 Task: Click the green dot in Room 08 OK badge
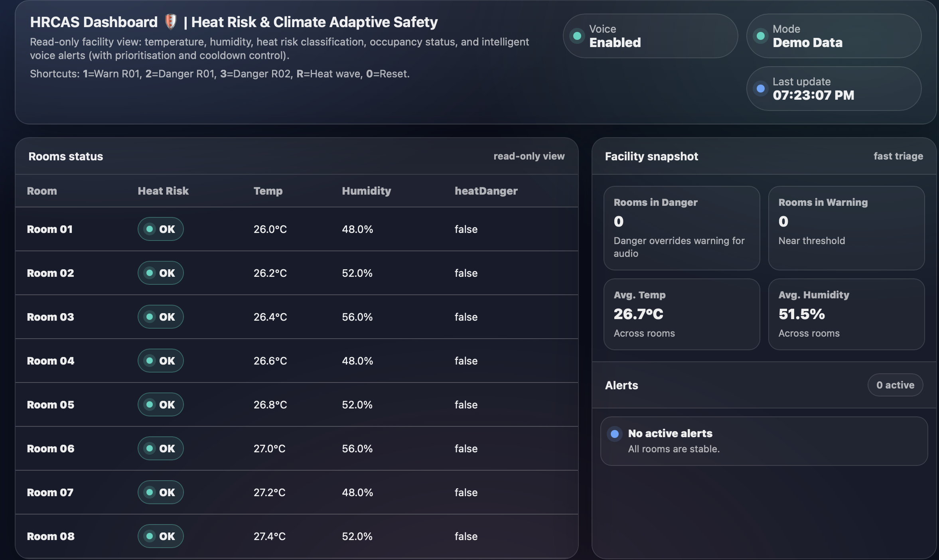tap(150, 536)
